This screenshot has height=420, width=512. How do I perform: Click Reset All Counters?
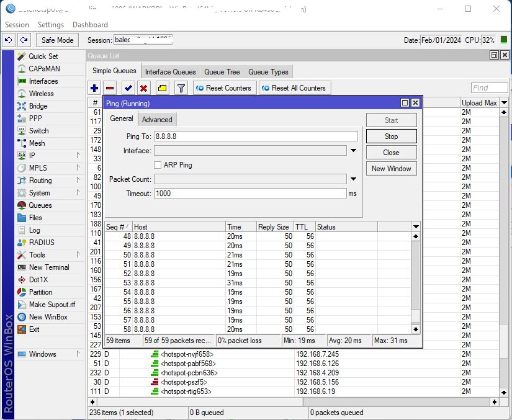295,88
